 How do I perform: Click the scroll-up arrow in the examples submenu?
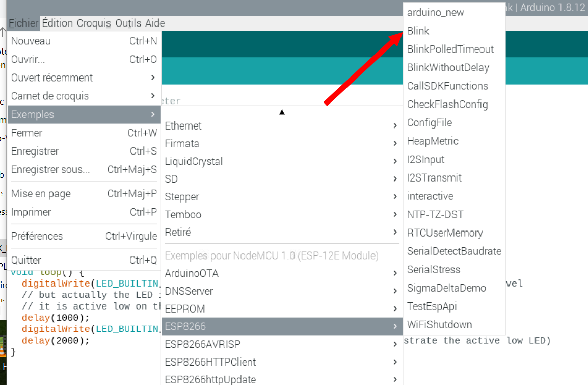[282, 112]
